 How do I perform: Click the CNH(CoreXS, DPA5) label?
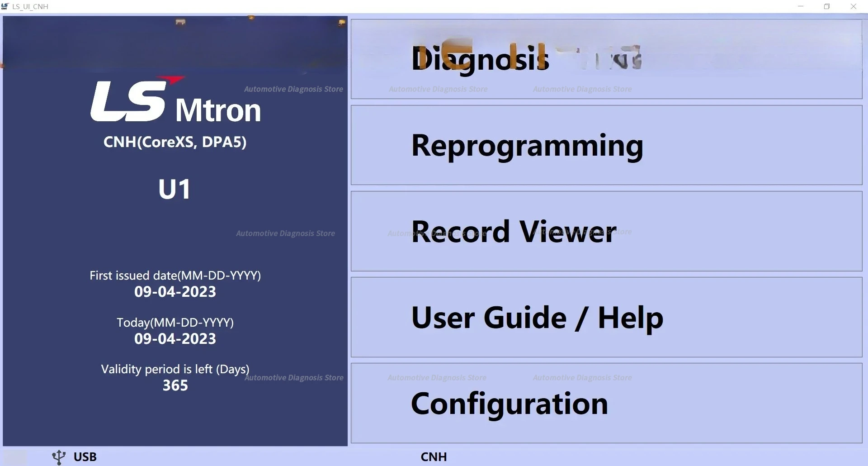click(175, 142)
